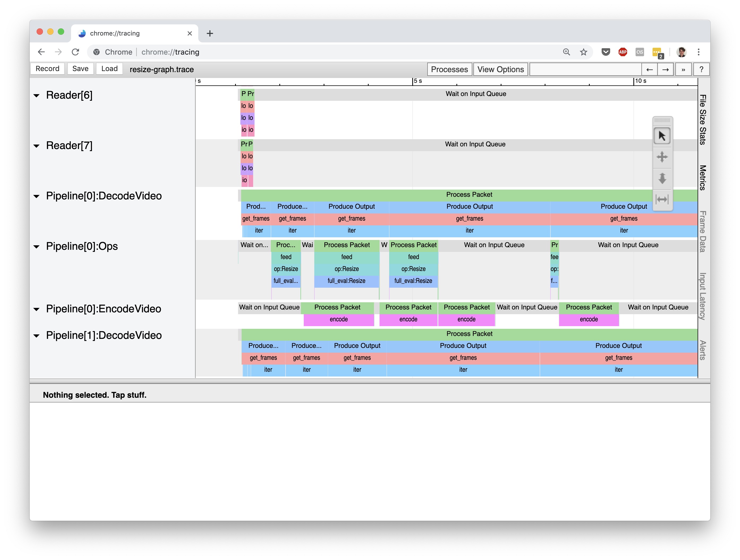Open the File Size Stats side tab

(x=703, y=120)
